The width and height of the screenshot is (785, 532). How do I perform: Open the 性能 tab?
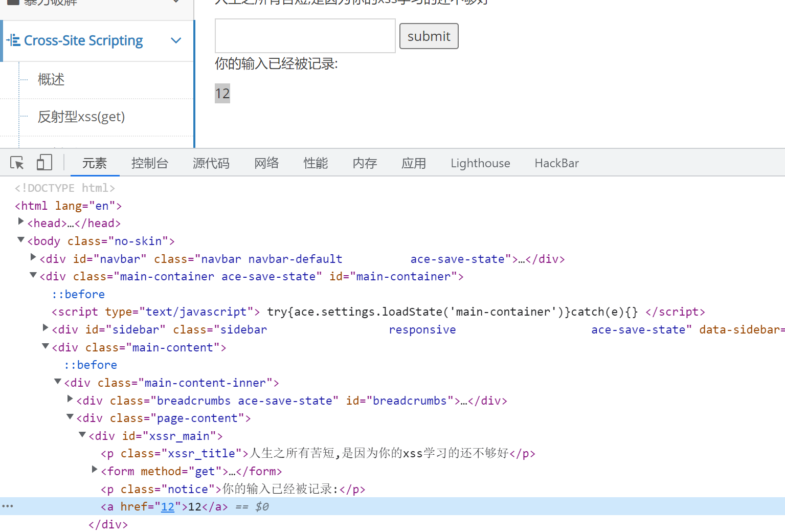pos(316,163)
